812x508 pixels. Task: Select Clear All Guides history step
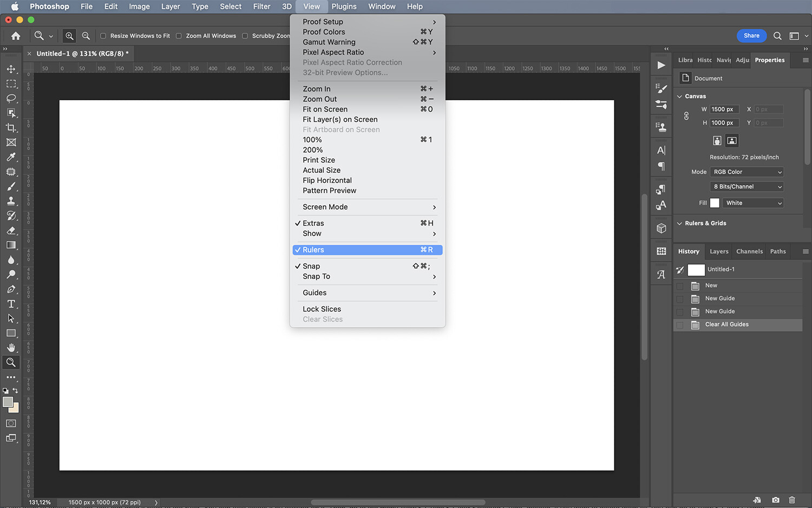(x=727, y=324)
